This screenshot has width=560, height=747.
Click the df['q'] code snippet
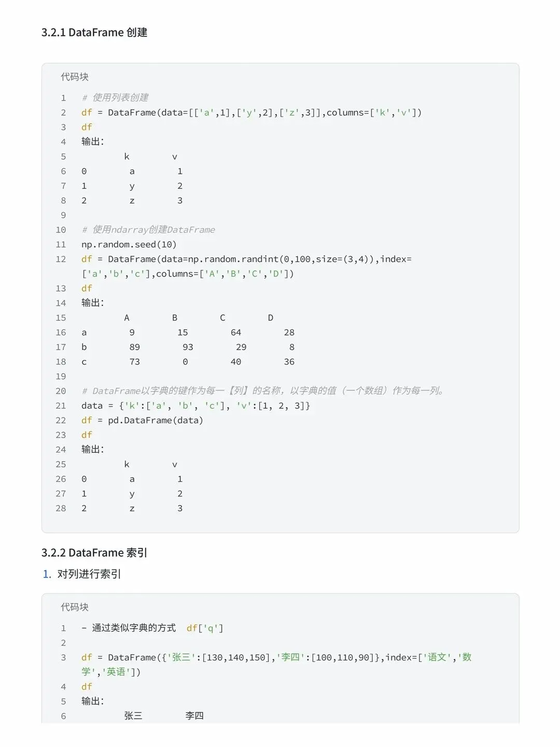tap(205, 628)
